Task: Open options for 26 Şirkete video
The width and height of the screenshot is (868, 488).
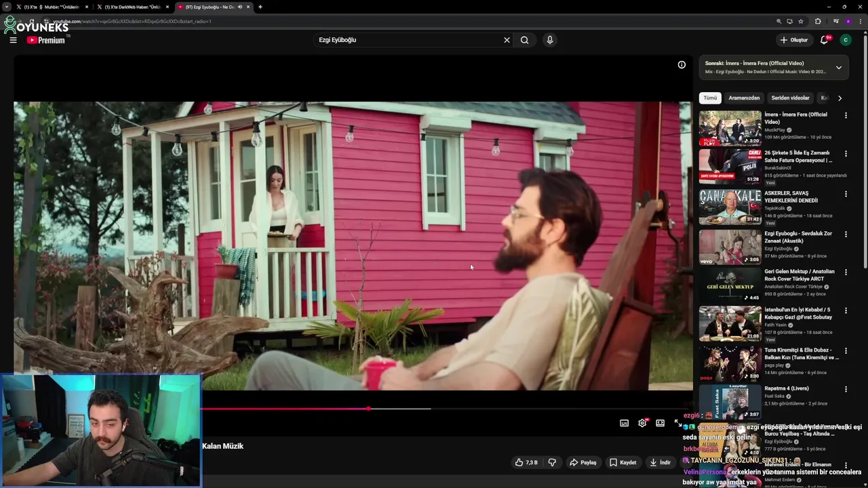Action: tap(846, 154)
